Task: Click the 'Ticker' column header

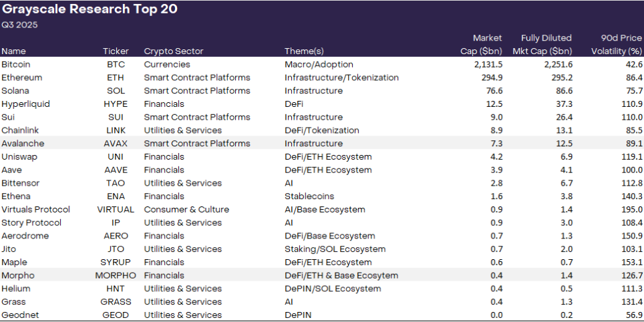Action: click(x=116, y=51)
